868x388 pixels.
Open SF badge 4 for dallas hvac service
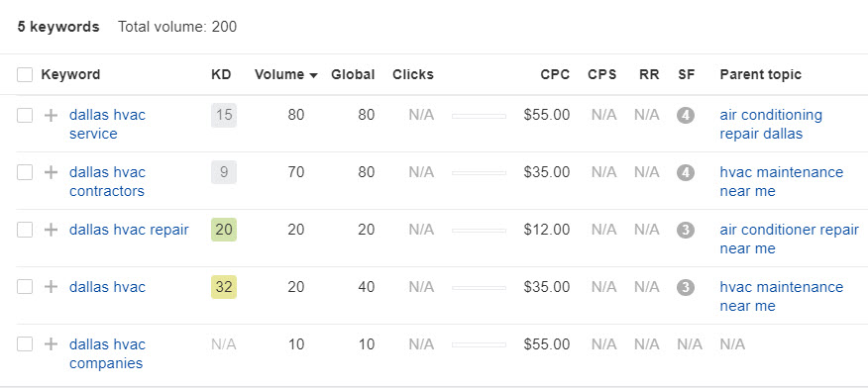[x=686, y=116]
